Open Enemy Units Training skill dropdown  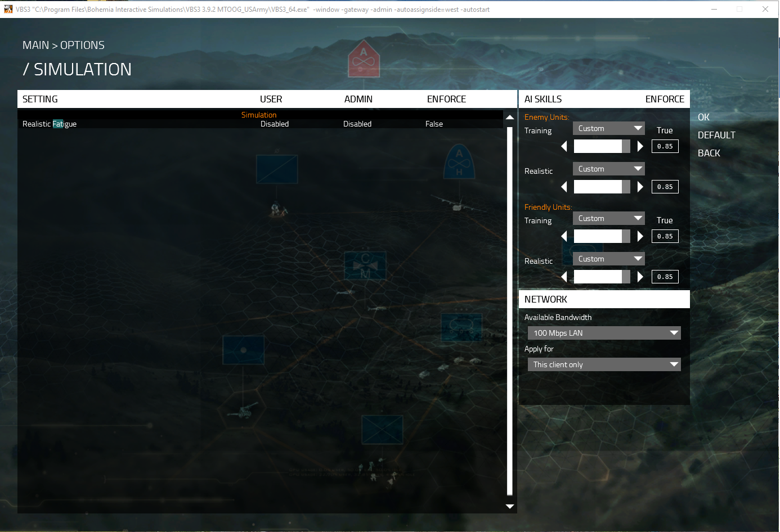coord(609,128)
